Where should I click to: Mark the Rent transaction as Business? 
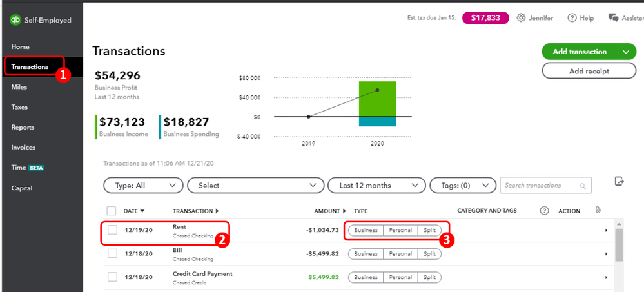366,230
